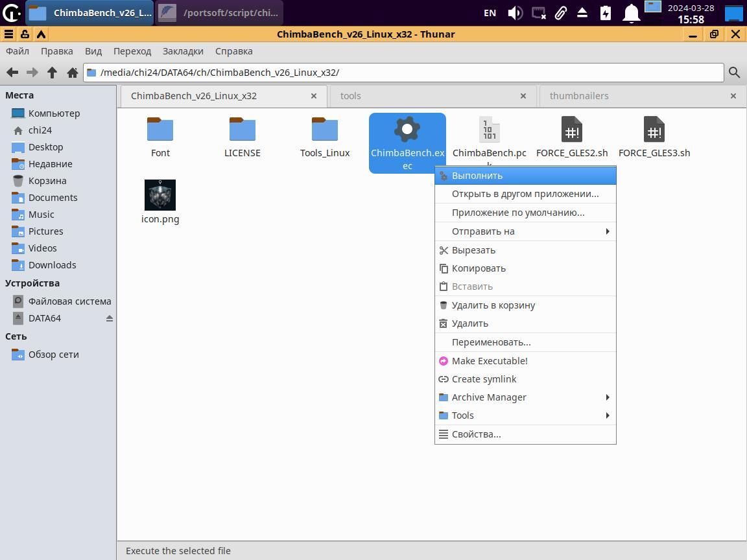
Task: Click the battery power tray icon
Action: click(x=606, y=13)
